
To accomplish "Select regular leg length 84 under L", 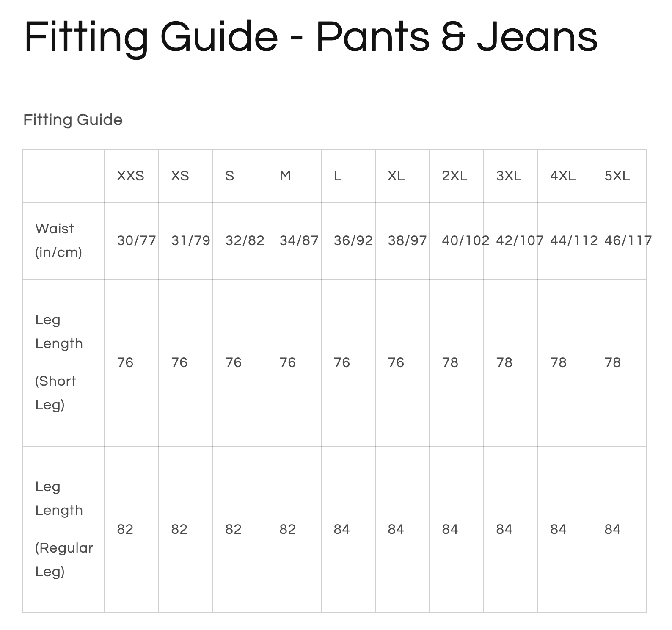I will point(342,529).
